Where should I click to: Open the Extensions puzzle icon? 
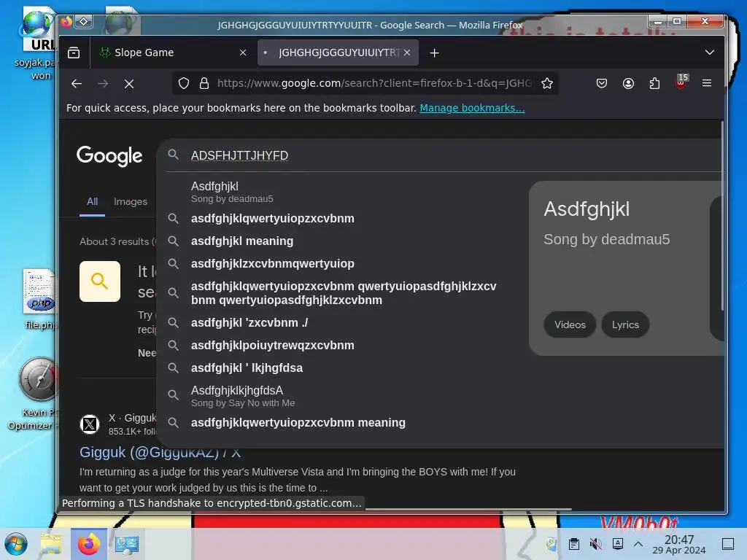pyautogui.click(x=654, y=83)
